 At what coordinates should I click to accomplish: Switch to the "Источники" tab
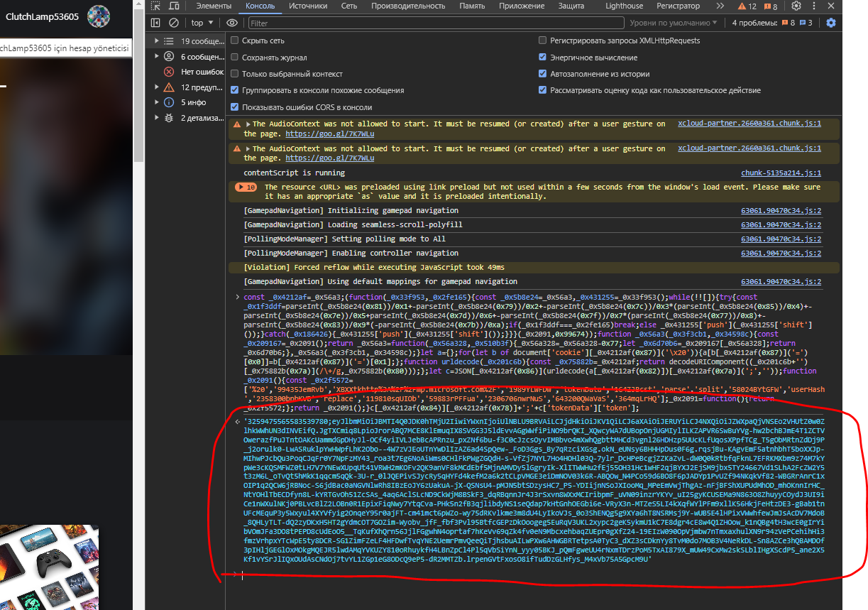coord(308,6)
